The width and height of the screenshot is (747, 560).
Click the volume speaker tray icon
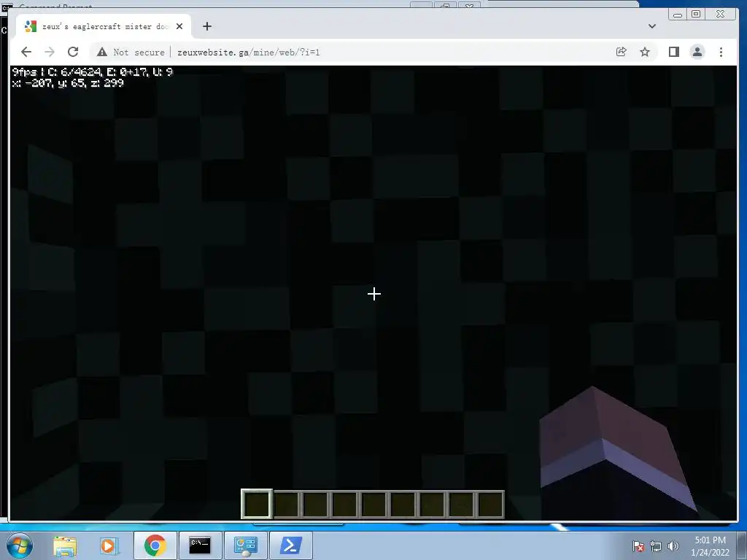673,546
